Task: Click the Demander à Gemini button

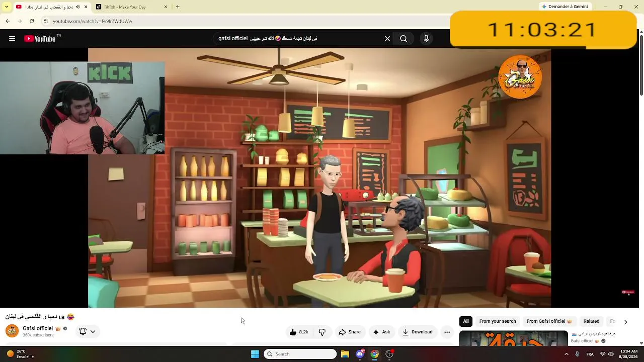Action: click(x=565, y=7)
